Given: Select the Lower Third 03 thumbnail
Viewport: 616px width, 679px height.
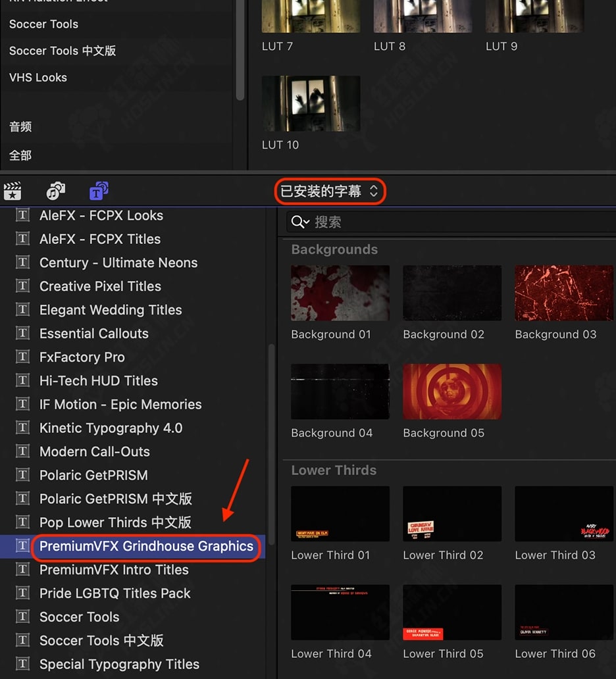Looking at the screenshot, I should (x=564, y=514).
